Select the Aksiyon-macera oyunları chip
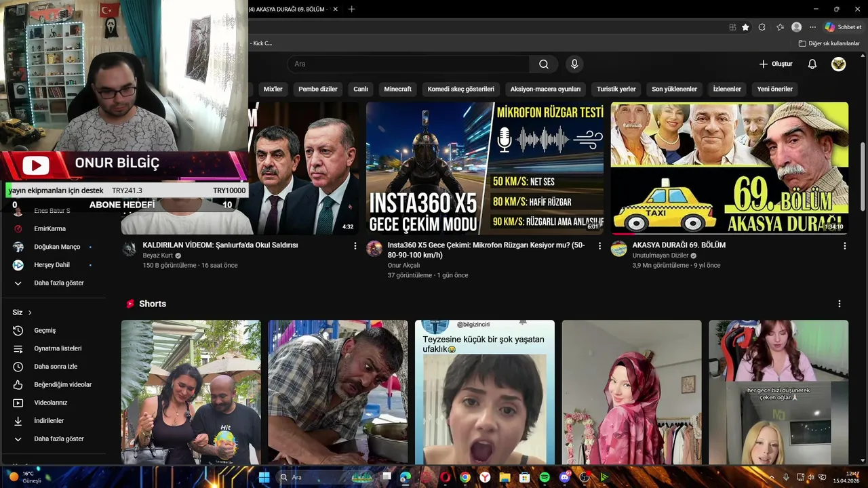 point(545,89)
